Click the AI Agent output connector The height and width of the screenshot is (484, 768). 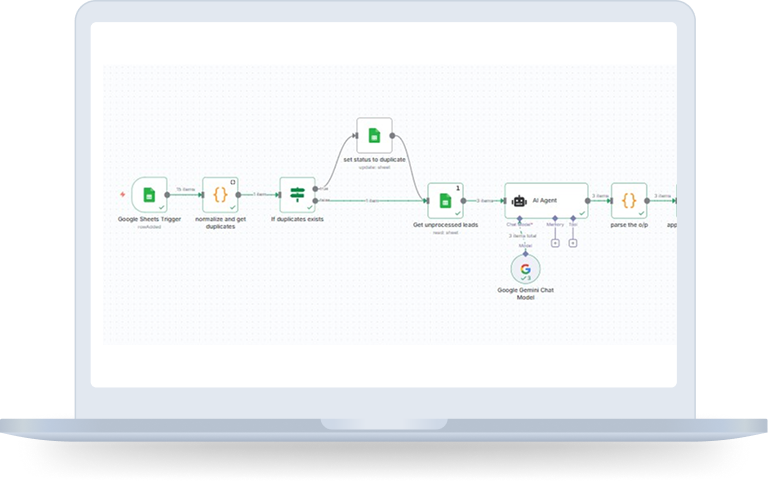coord(588,200)
